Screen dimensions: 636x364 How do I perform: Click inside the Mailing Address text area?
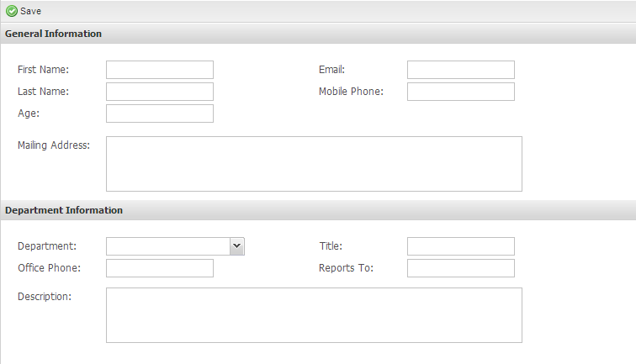[314, 164]
